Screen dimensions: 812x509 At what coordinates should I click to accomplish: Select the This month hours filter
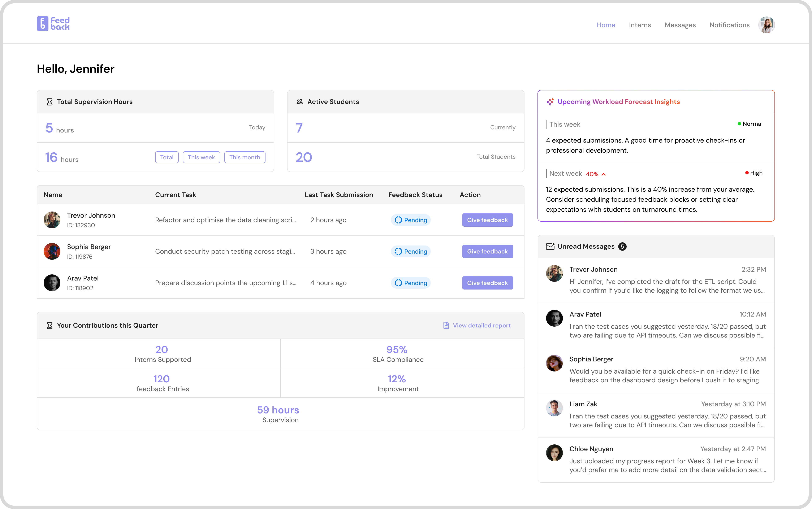tap(245, 157)
